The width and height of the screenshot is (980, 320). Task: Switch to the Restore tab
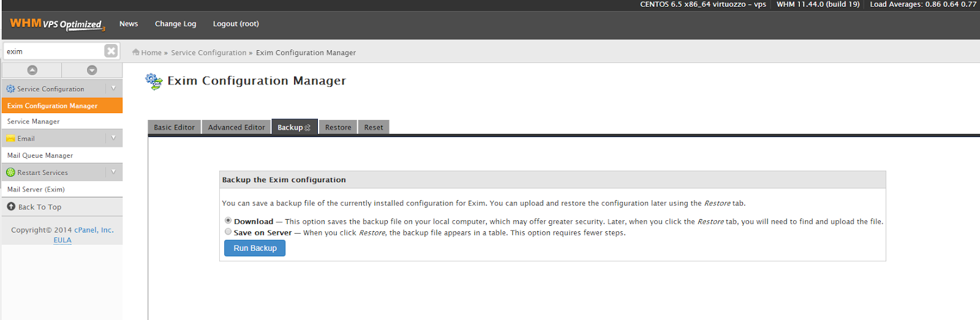coord(338,127)
